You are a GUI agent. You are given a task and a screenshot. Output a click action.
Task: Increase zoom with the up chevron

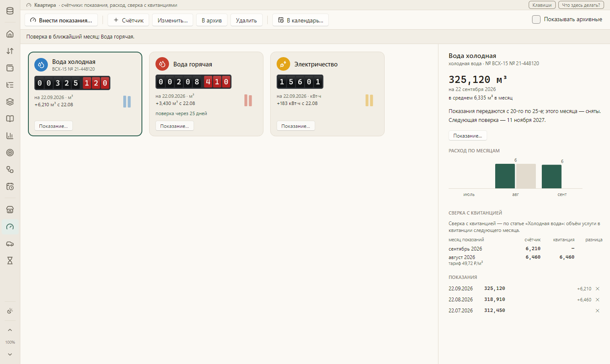click(x=10, y=330)
